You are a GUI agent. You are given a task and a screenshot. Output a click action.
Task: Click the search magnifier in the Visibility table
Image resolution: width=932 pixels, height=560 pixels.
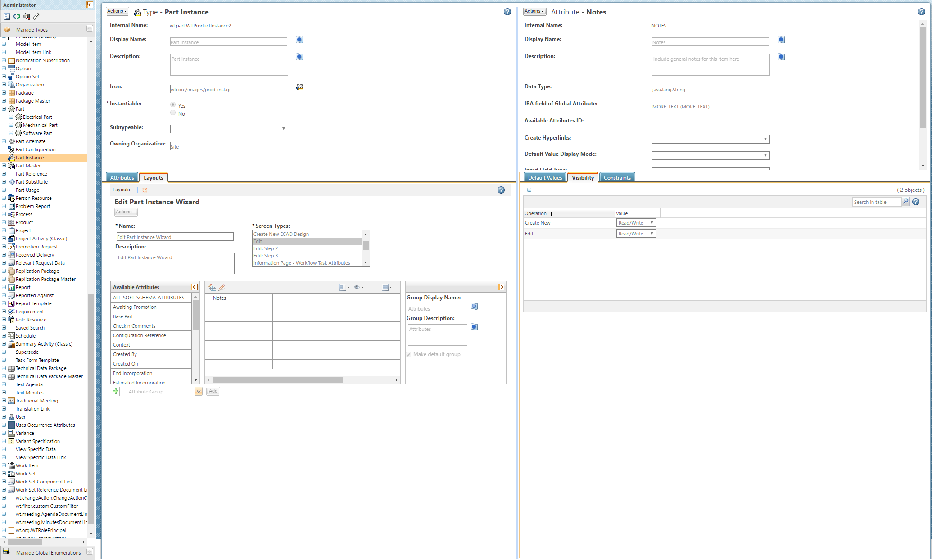[x=905, y=202]
